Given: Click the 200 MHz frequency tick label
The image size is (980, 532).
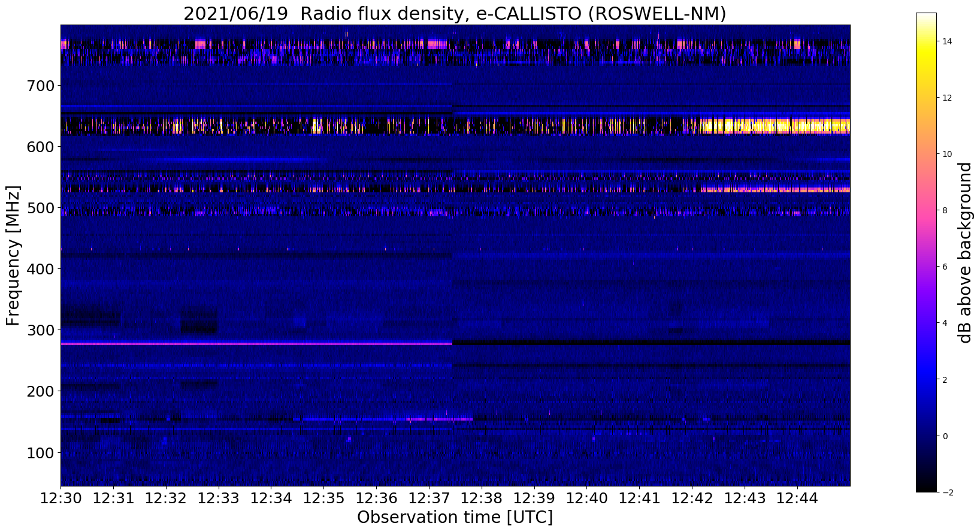Looking at the screenshot, I should pyautogui.click(x=41, y=391).
